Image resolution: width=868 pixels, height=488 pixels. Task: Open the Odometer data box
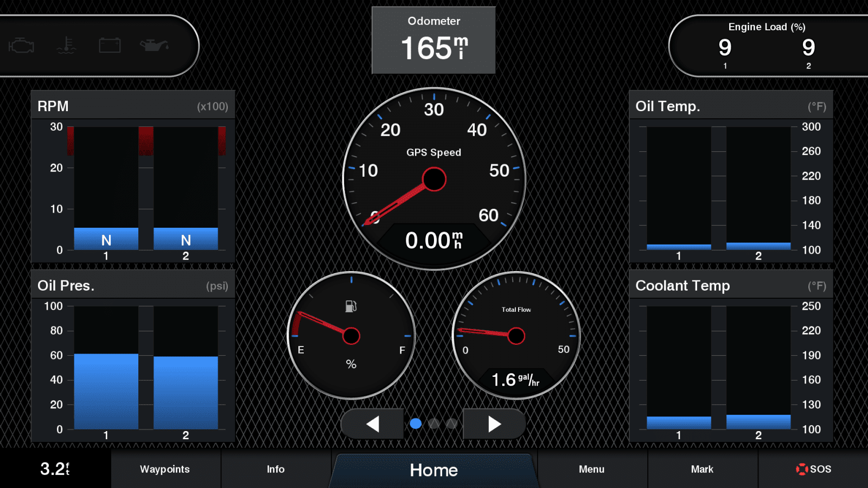tap(433, 40)
